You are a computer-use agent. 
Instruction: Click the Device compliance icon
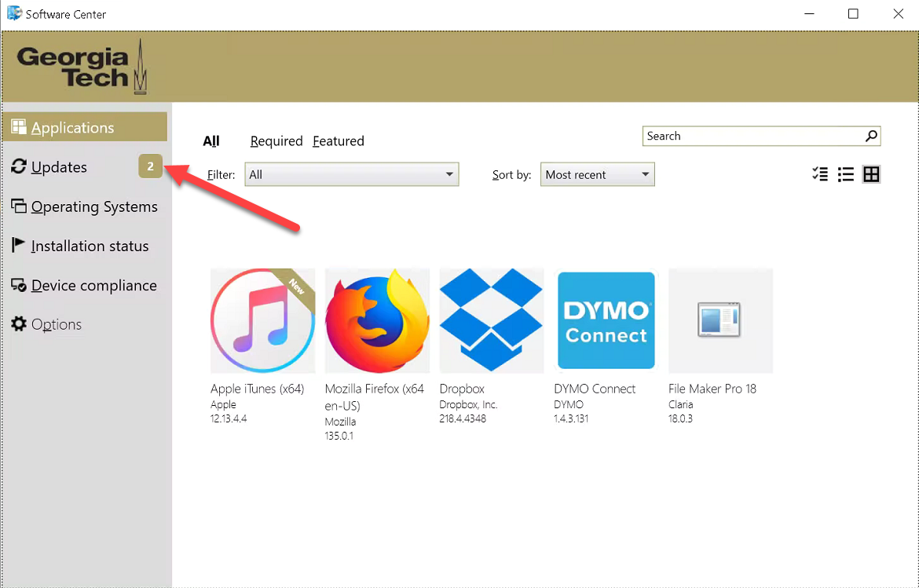(19, 285)
